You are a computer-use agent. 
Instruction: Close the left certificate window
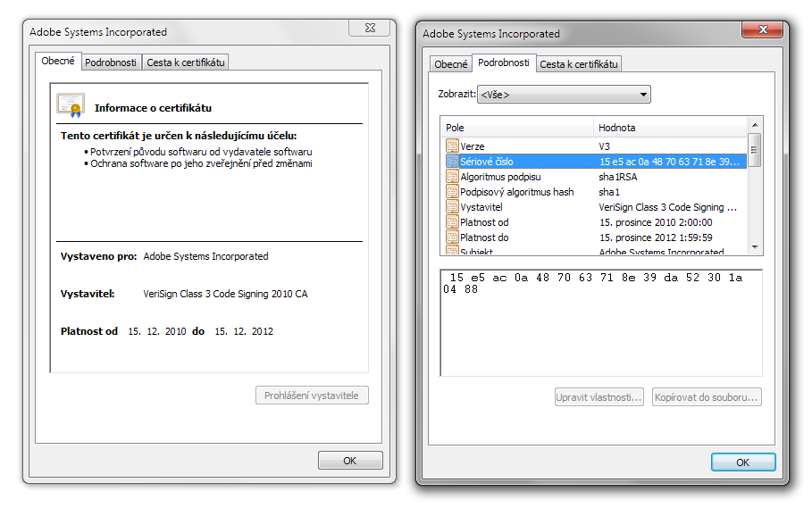pos(370,28)
